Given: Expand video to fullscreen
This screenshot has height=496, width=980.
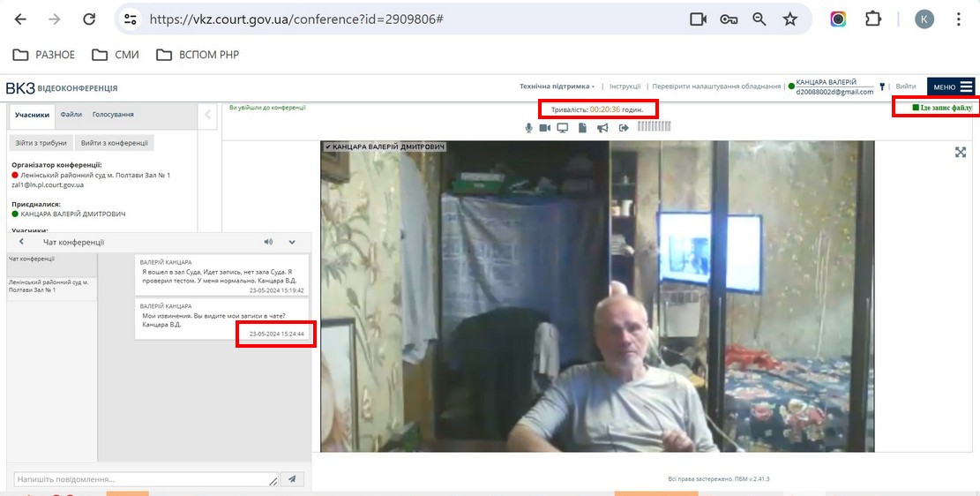Looking at the screenshot, I should [x=961, y=152].
